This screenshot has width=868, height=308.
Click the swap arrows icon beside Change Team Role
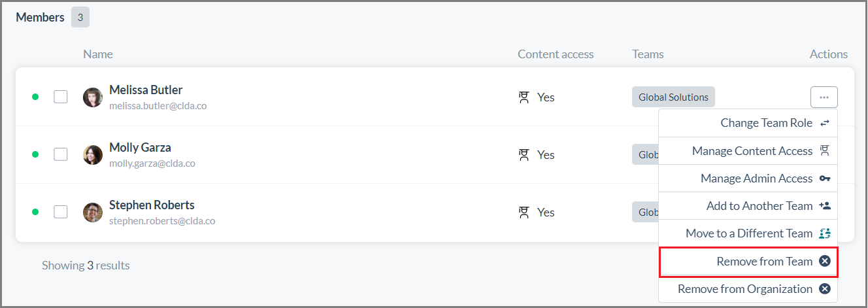(825, 123)
